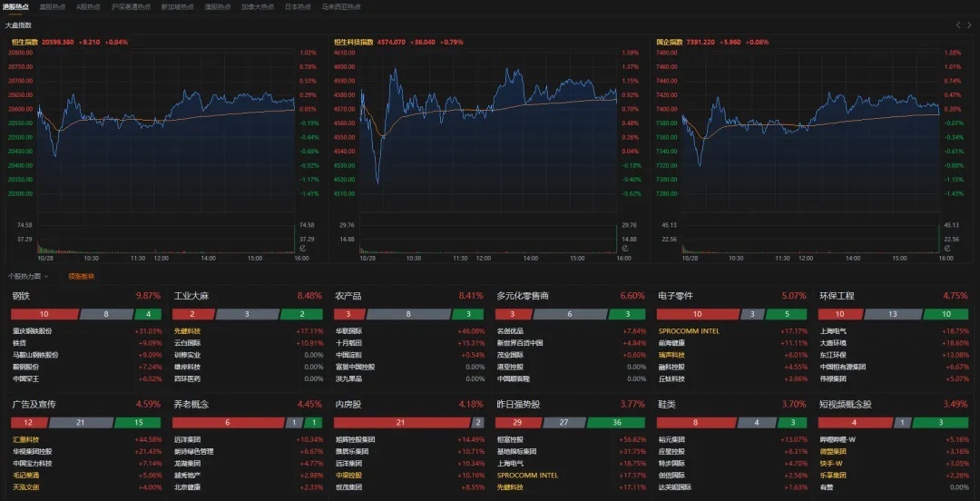Click inside the 恒生科技指数 intraday chart
The image size is (980, 501).
tap(490, 136)
